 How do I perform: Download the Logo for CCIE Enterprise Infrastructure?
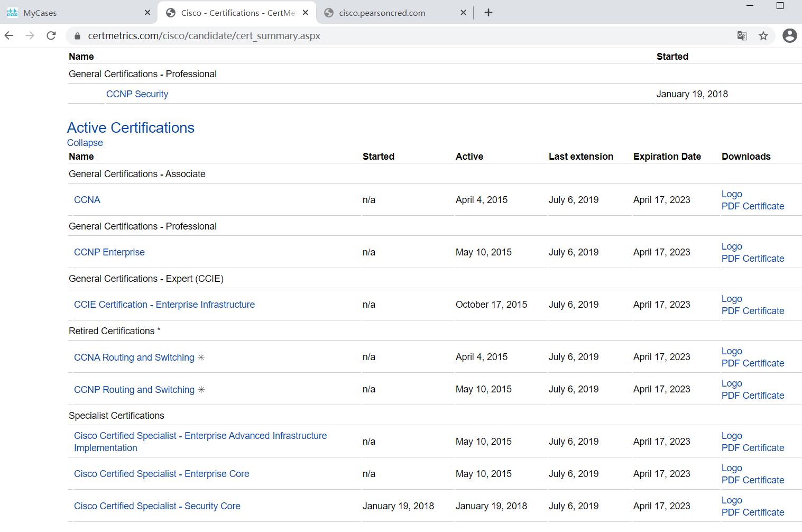[x=732, y=299]
